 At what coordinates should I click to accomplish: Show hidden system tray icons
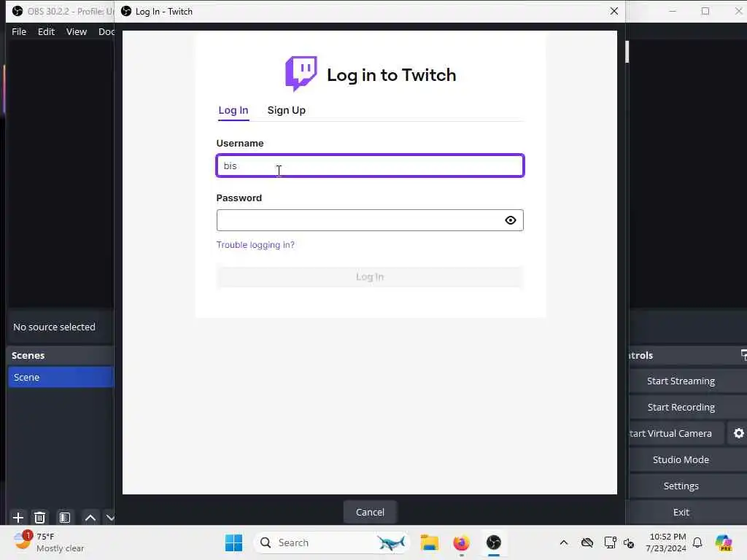[x=564, y=542]
